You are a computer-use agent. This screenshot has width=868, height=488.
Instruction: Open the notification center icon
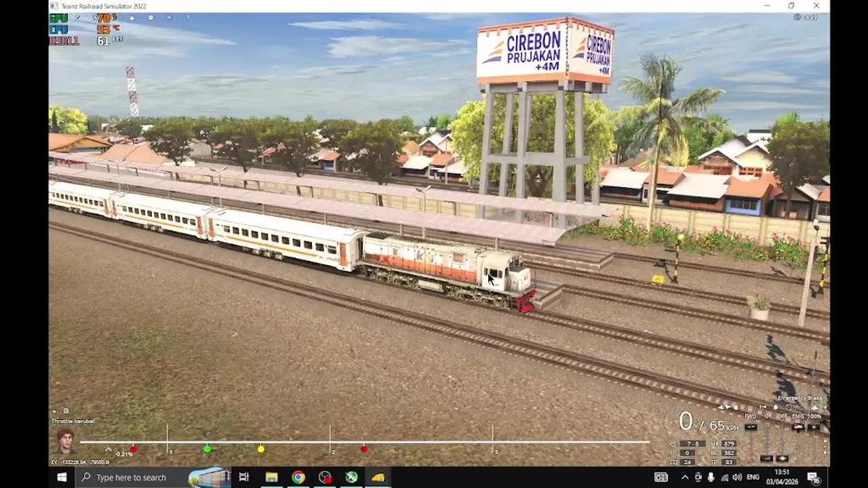pyautogui.click(x=814, y=477)
